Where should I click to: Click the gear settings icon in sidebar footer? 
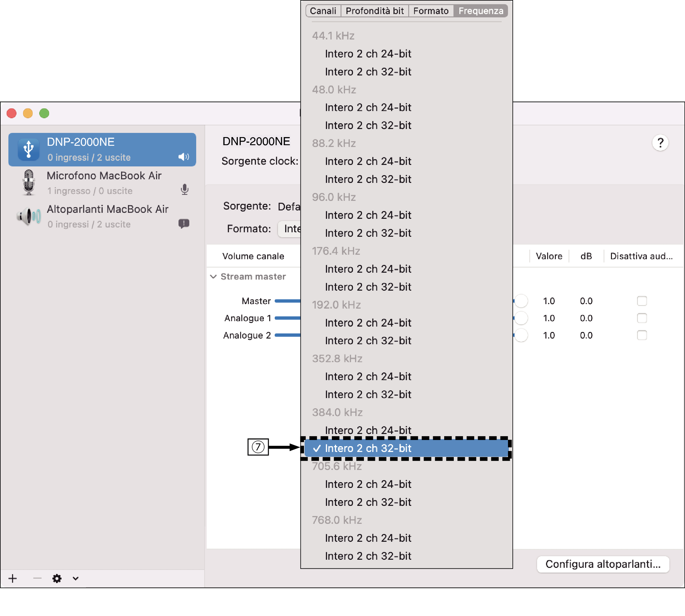[x=57, y=578]
